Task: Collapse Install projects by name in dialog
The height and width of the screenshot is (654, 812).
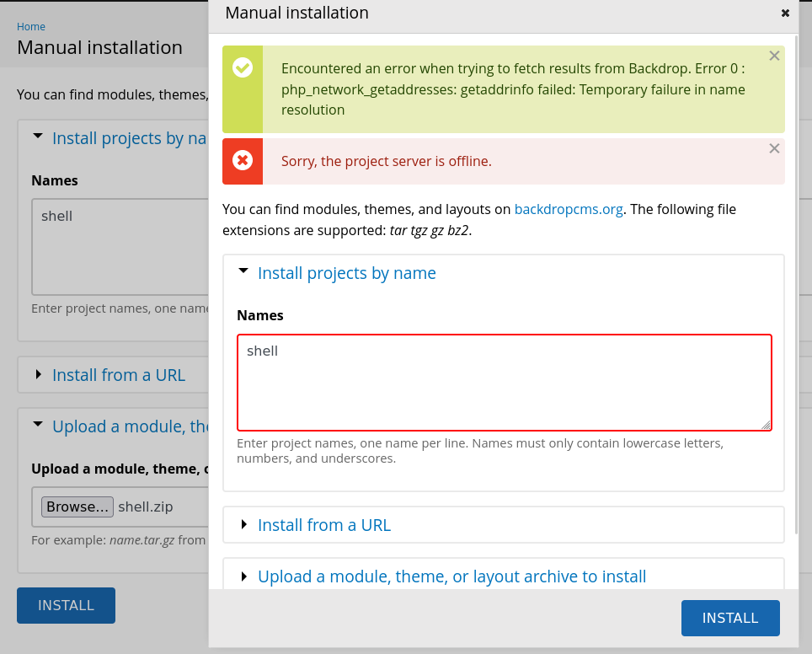Action: tap(346, 273)
